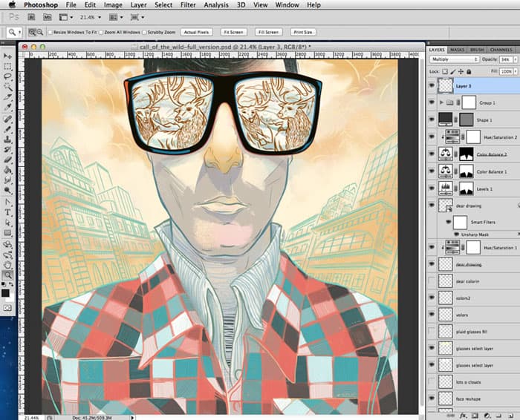
Task: Select the Clone Stamp tool
Action: click(x=7, y=139)
